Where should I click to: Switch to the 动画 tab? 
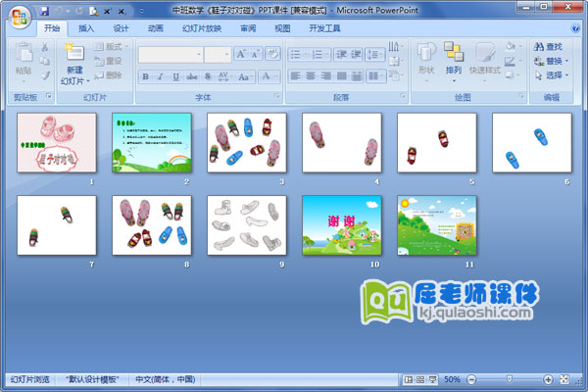coord(155,28)
